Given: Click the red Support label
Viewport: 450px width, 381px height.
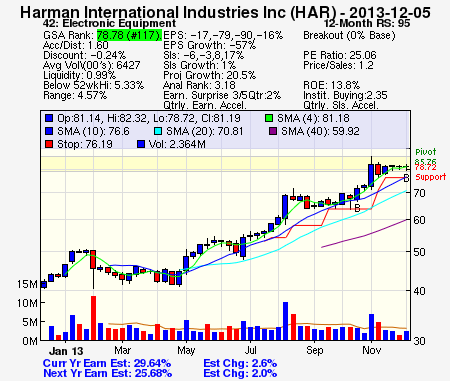Looking at the screenshot, I should 430,177.
